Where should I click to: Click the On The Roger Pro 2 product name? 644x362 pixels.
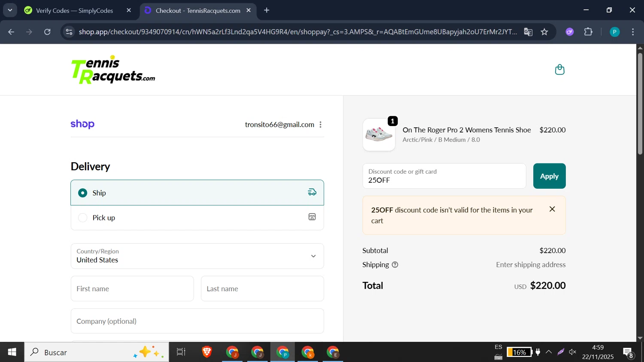tap(467, 130)
